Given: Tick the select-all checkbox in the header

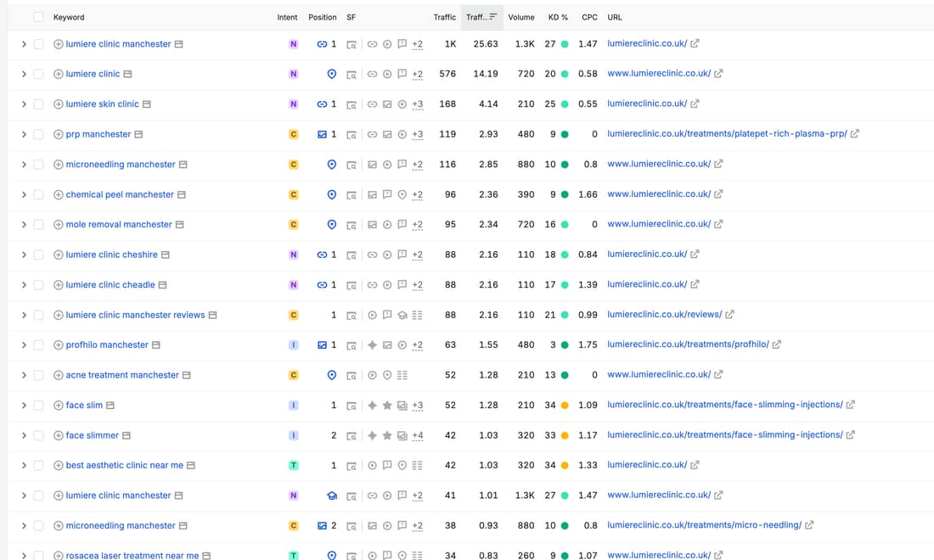Looking at the screenshot, I should pos(38,17).
